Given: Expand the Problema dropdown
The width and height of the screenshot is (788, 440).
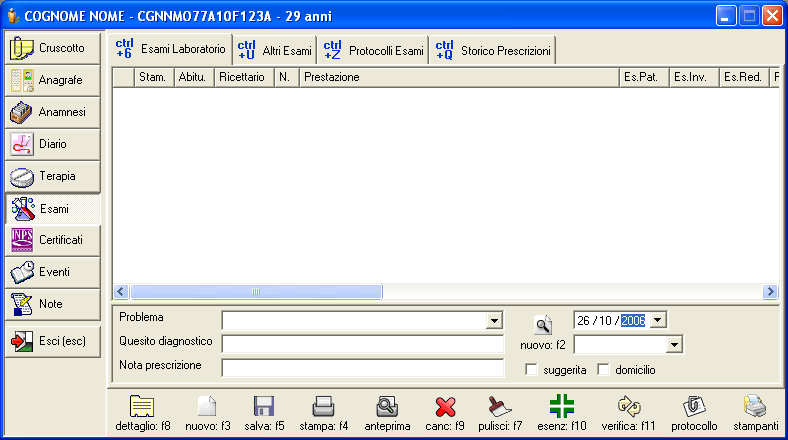Looking at the screenshot, I should [x=493, y=320].
